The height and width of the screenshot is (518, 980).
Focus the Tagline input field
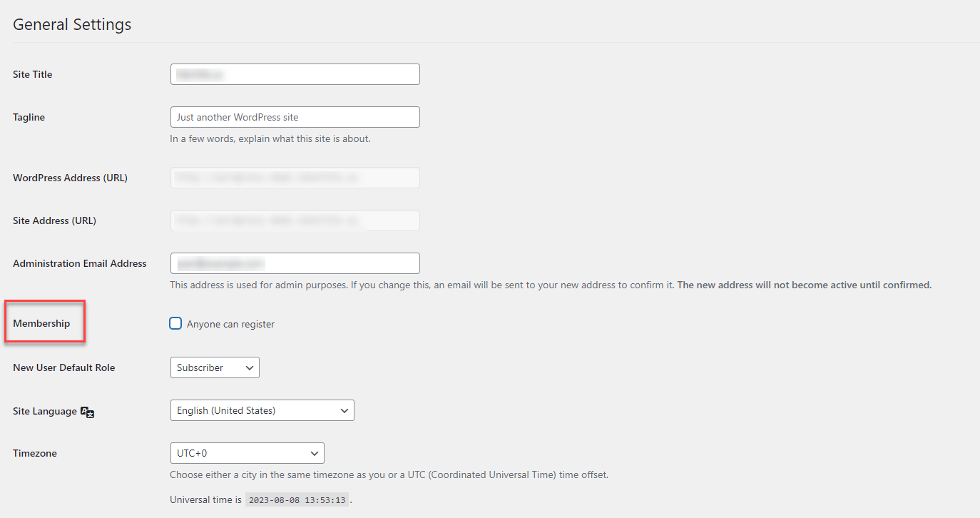click(x=295, y=117)
